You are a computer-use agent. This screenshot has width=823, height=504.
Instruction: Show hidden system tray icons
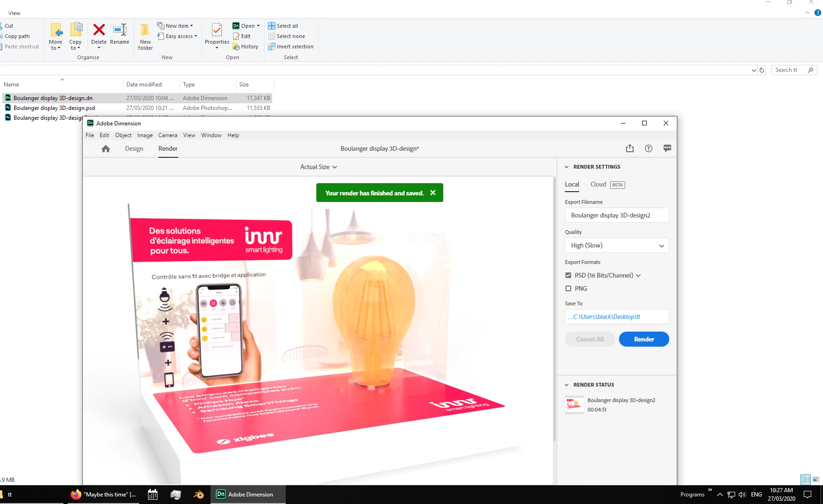[720, 495]
